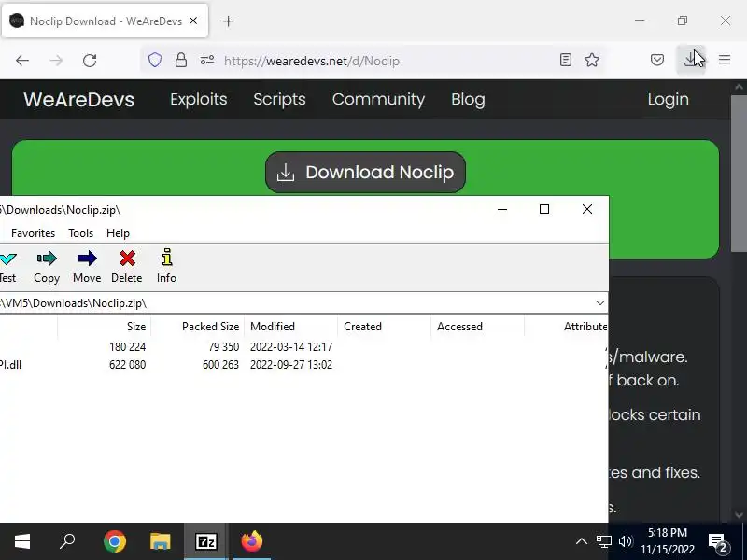Sort by the Modified column header
Screen dimensions: 747x560
290,327
